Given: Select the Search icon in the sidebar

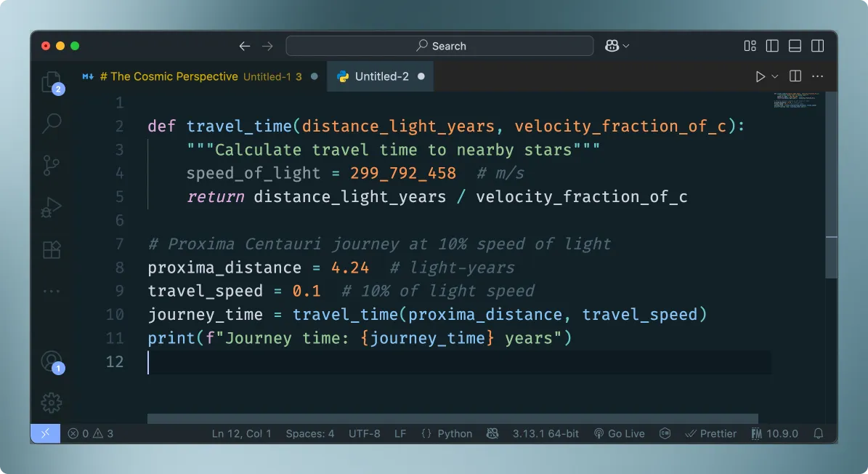Looking at the screenshot, I should (51, 124).
